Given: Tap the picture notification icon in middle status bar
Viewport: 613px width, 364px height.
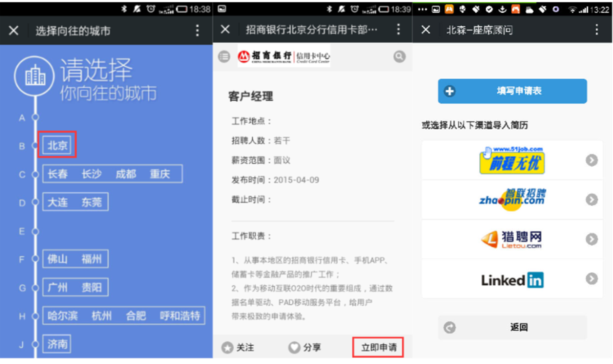Looking at the screenshot, I should (222, 9).
